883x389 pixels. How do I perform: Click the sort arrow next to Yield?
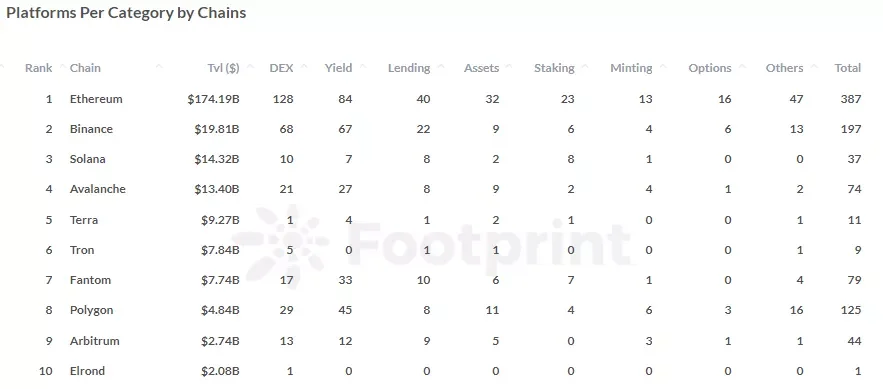click(x=363, y=67)
